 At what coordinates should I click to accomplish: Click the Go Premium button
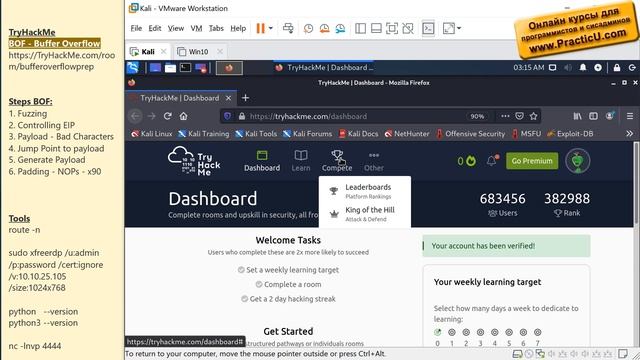[x=532, y=161]
